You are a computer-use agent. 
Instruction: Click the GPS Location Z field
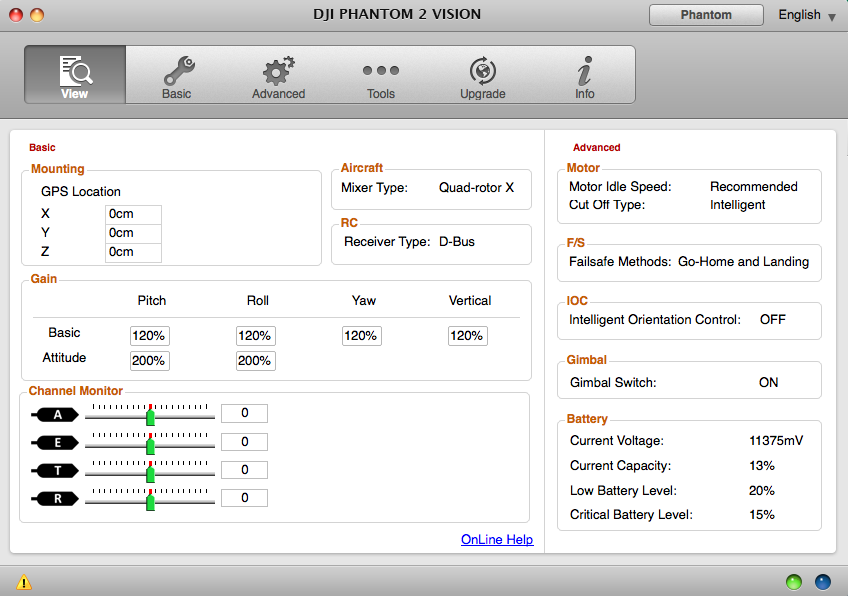click(x=133, y=253)
